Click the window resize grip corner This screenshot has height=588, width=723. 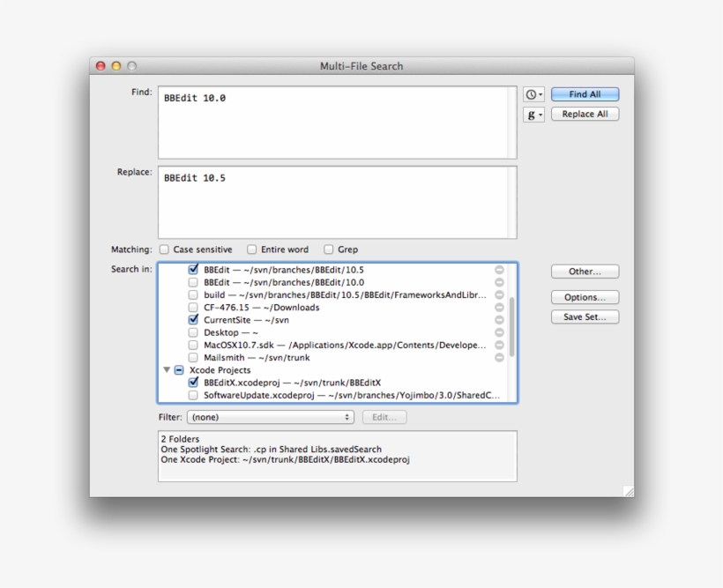[629, 492]
